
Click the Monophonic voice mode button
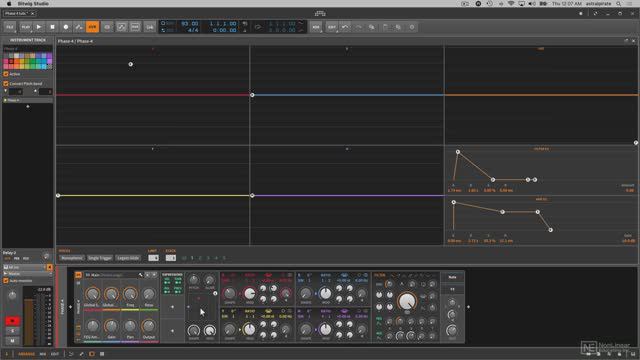(x=72, y=258)
